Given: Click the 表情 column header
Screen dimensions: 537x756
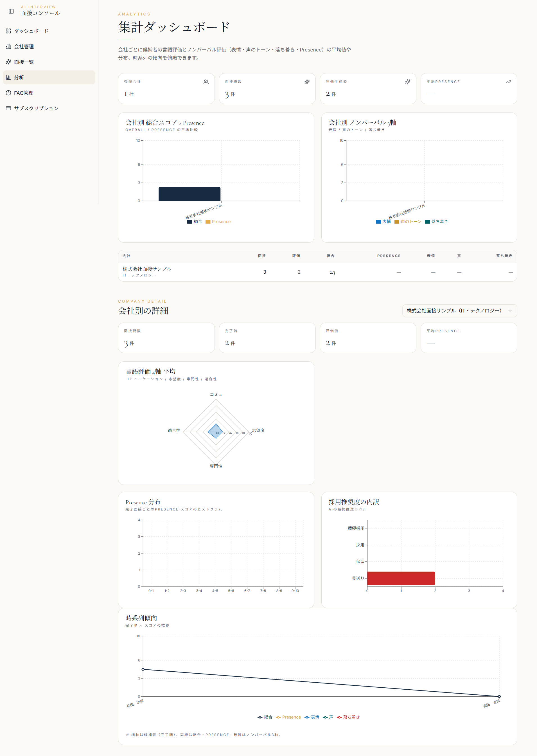Looking at the screenshot, I should [x=431, y=256].
